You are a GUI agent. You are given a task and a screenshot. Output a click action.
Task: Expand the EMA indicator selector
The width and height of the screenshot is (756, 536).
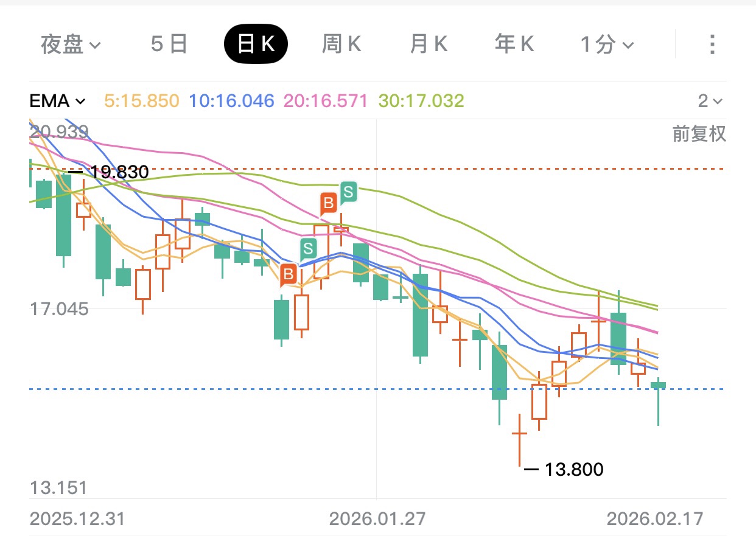[x=57, y=101]
